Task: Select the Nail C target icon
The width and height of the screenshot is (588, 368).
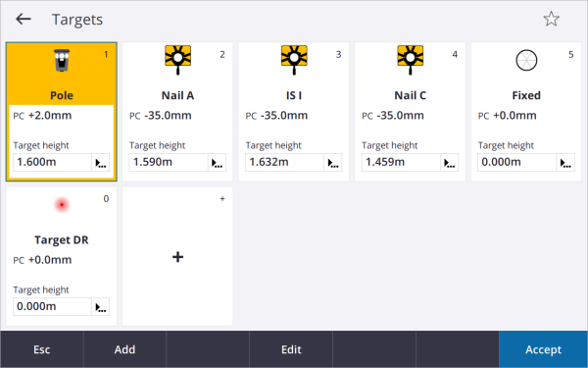Action: 411,60
